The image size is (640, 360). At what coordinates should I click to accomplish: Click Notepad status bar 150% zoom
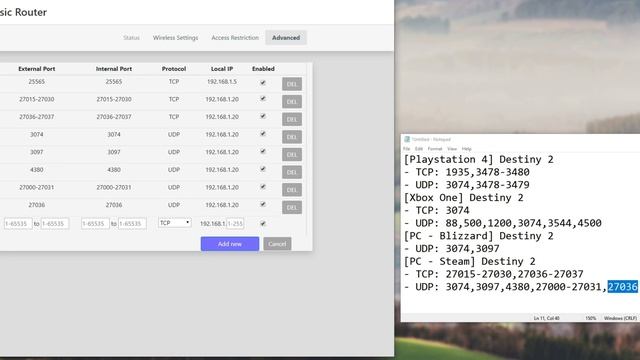click(x=591, y=318)
